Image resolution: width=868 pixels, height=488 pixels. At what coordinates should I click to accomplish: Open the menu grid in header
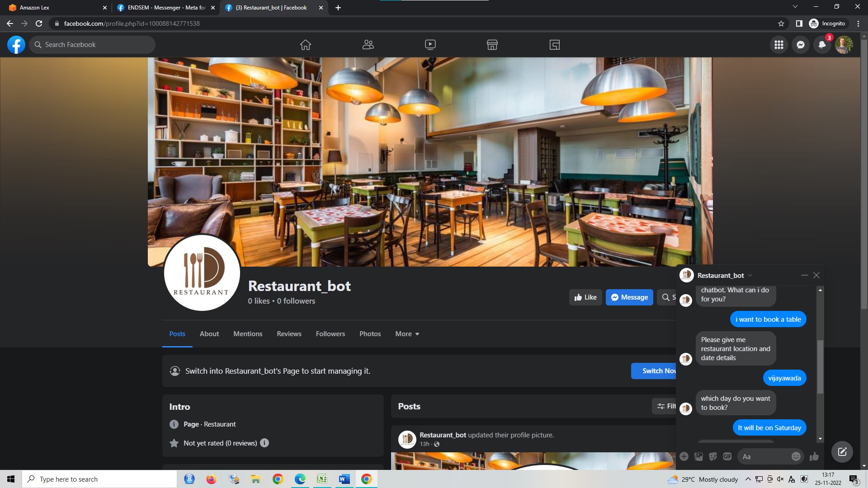point(778,45)
